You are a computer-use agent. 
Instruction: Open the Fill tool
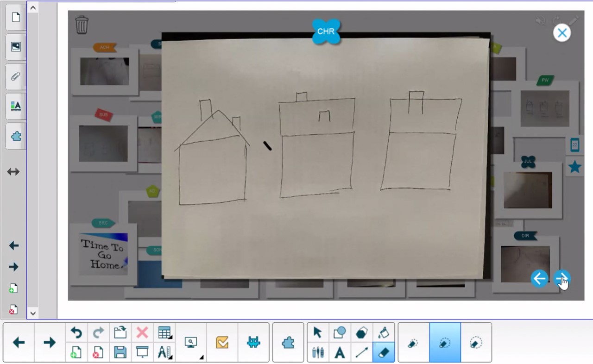pos(384,333)
